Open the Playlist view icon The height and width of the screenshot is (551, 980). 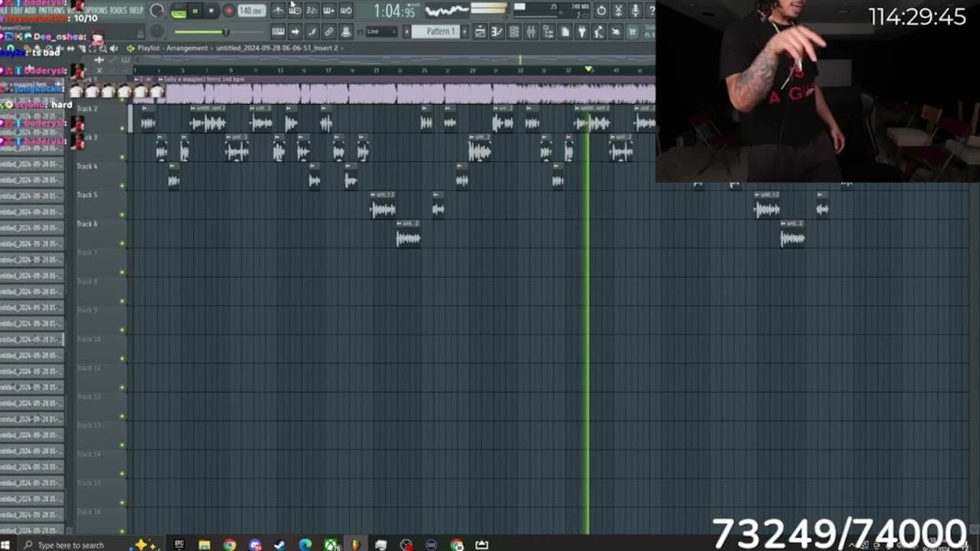(x=480, y=31)
